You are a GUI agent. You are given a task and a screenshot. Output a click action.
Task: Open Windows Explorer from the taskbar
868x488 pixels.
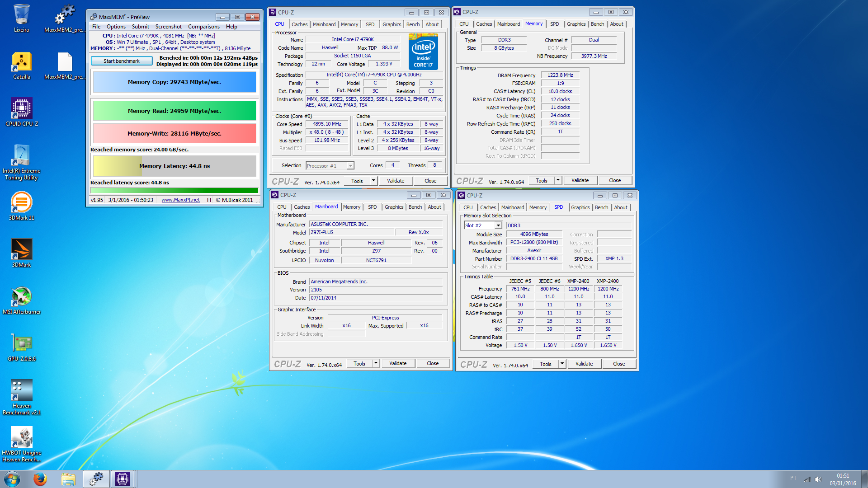click(x=68, y=479)
